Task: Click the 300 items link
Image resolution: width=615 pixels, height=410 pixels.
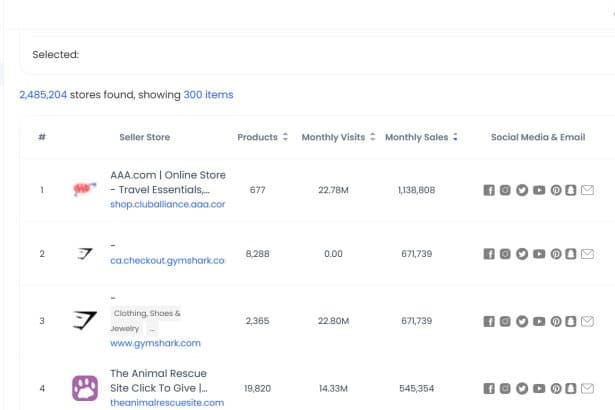Action: click(208, 95)
